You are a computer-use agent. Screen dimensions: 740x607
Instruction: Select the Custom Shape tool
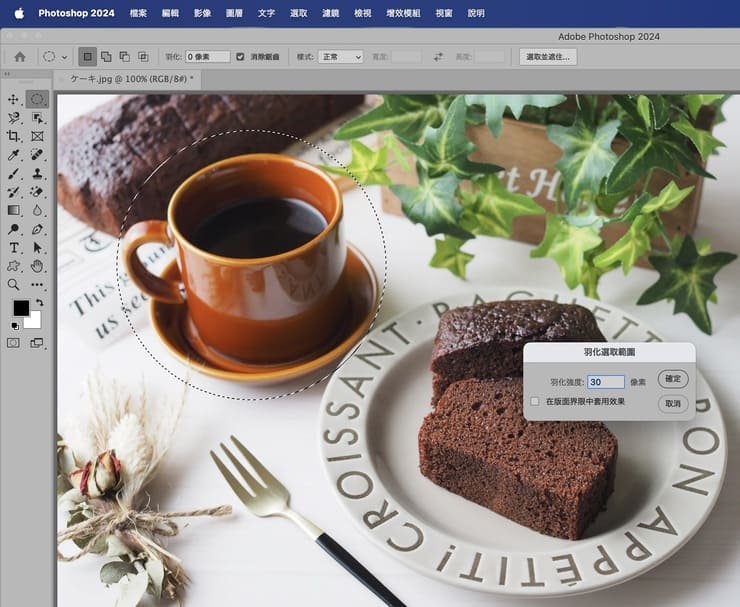(x=13, y=266)
